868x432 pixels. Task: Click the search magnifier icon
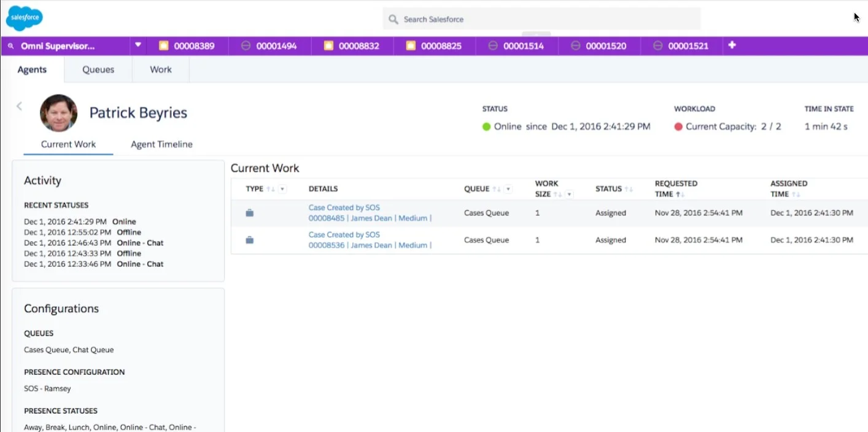pos(393,19)
